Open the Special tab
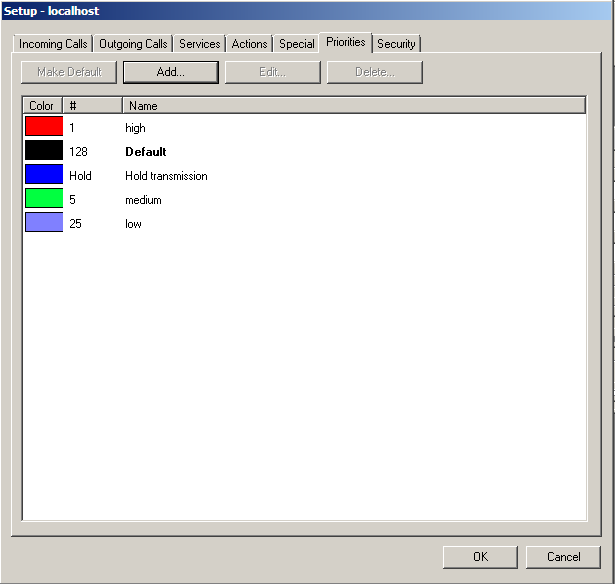This screenshot has width=615, height=584. (297, 44)
